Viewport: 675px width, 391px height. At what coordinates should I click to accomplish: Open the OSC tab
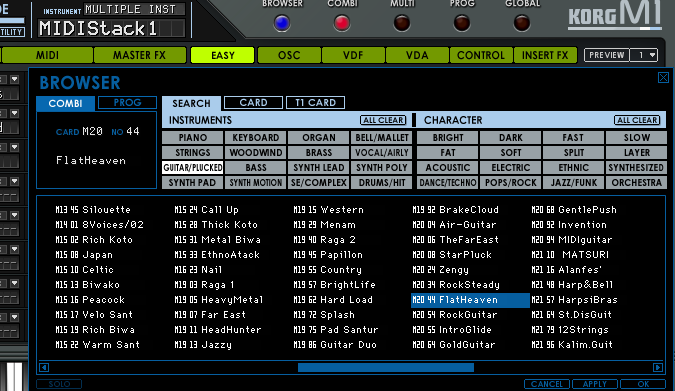(289, 55)
